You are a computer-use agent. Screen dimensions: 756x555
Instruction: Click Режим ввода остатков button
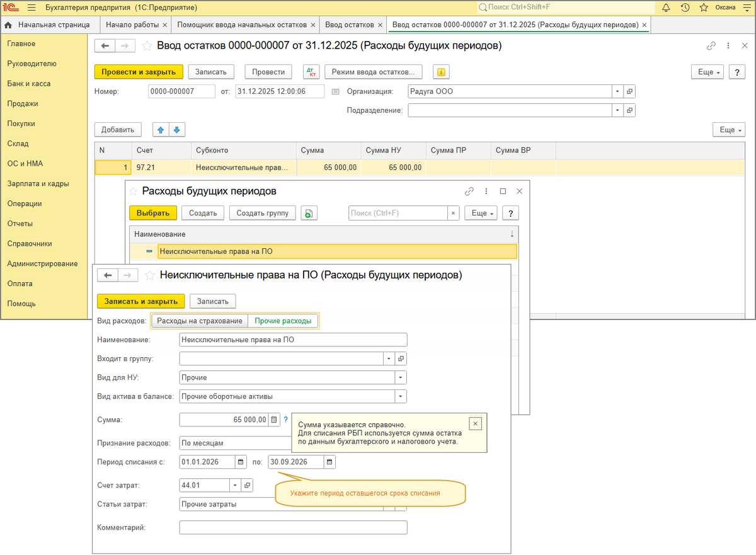coord(374,72)
